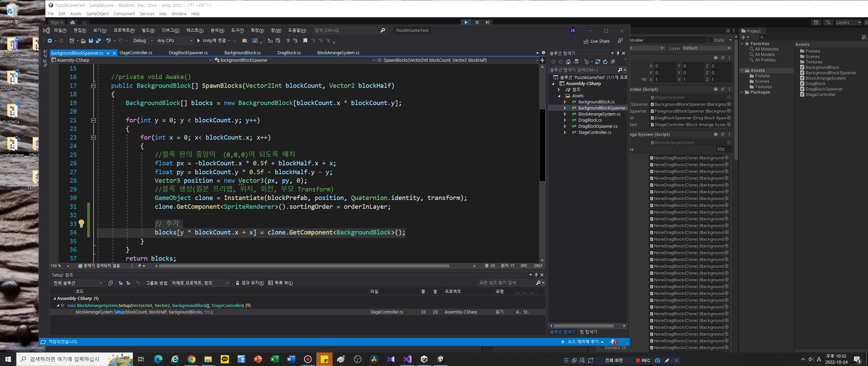
Task: Click the feedback icon next to Live Share
Action: [x=620, y=41]
